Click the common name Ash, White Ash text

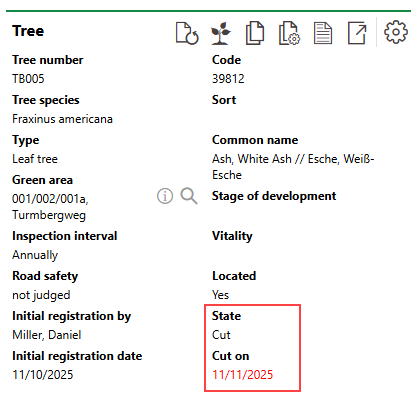[293, 167]
